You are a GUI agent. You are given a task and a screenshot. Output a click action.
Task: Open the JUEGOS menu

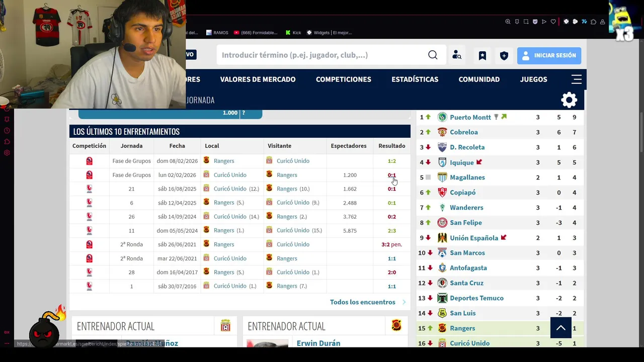pos(533,79)
